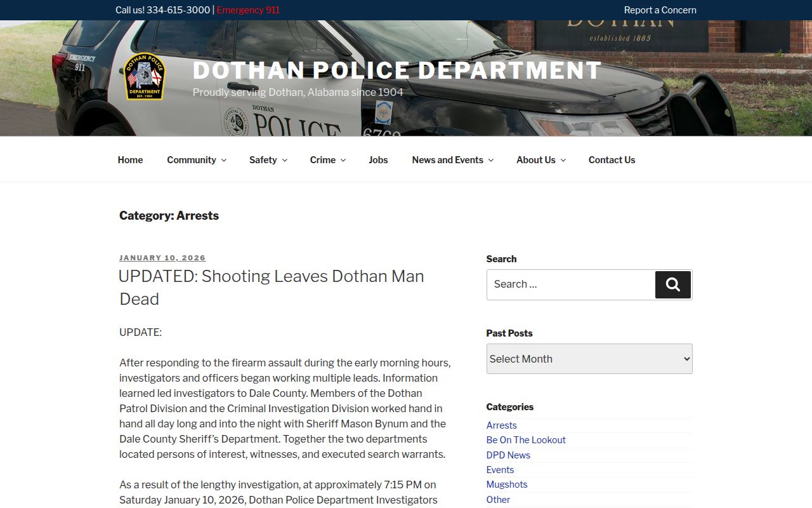Click the Dothan Police Department badge logo
Screen dimensions: 812x508
145,76
